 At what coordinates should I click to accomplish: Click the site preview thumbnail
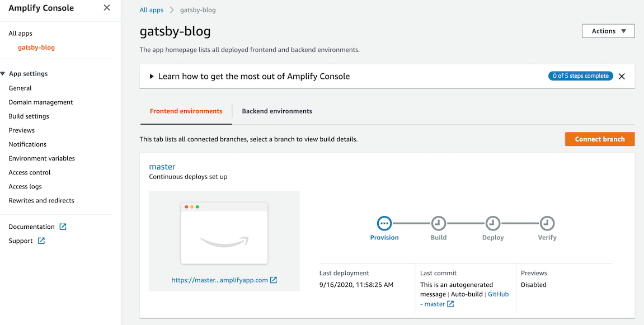[224, 233]
